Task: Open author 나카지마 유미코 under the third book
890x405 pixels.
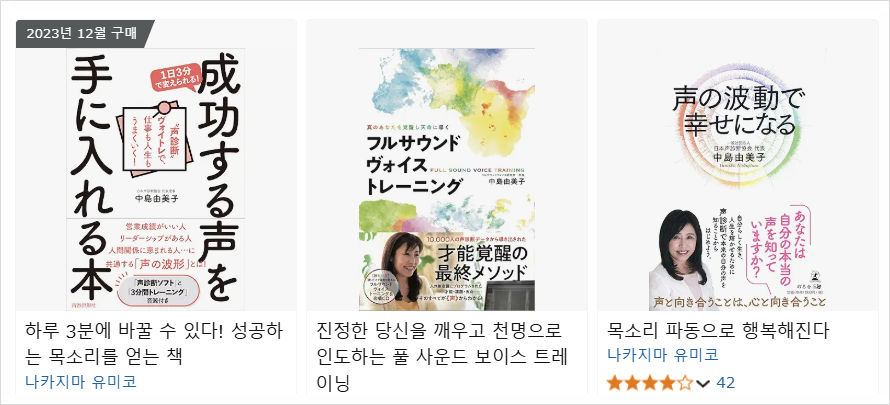Action: pyautogui.click(x=662, y=355)
